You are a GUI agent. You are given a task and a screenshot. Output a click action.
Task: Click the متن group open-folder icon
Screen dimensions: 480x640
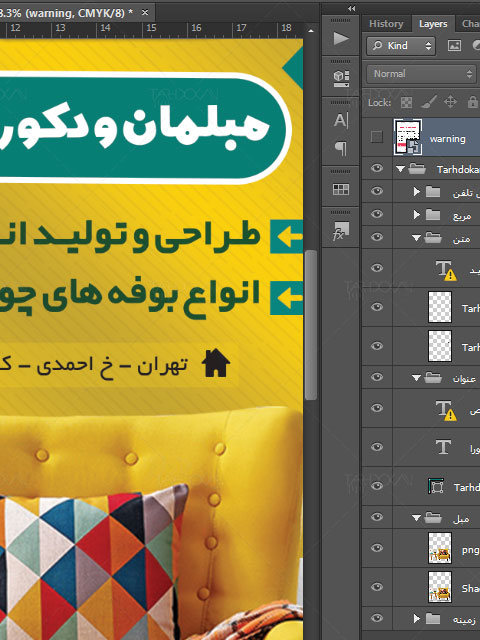click(x=433, y=238)
